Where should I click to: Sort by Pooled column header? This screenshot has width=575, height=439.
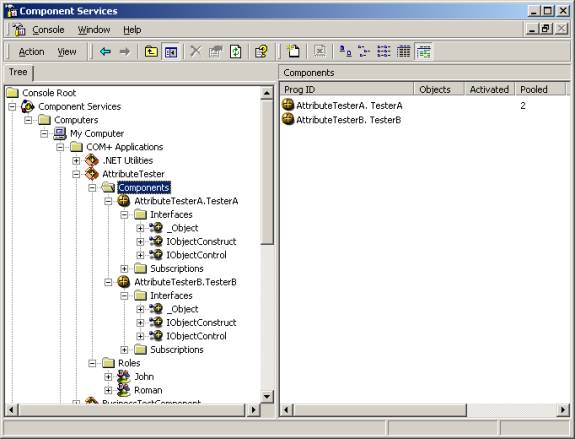pyautogui.click(x=540, y=89)
